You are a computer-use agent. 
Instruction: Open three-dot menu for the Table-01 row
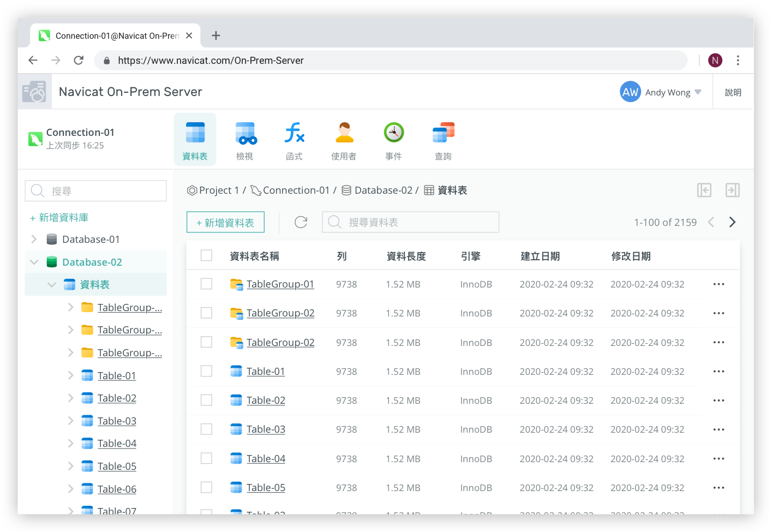pos(719,372)
